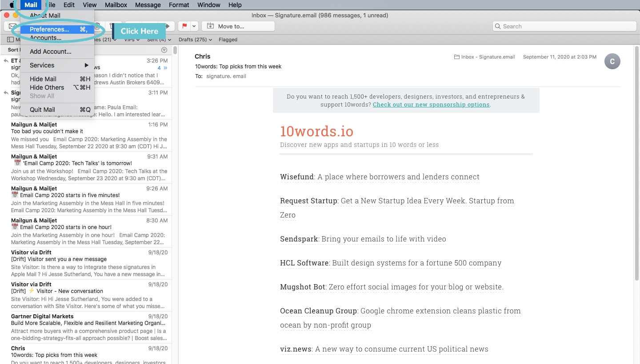Click the 10words.io heading in email
This screenshot has height=364, width=640.
(316, 131)
